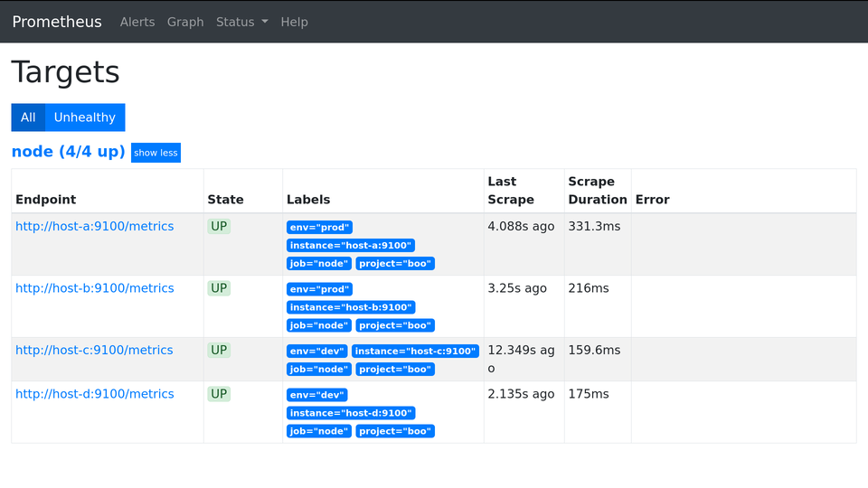
Task: Click the env="dev" label on host-c row
Action: (x=316, y=351)
